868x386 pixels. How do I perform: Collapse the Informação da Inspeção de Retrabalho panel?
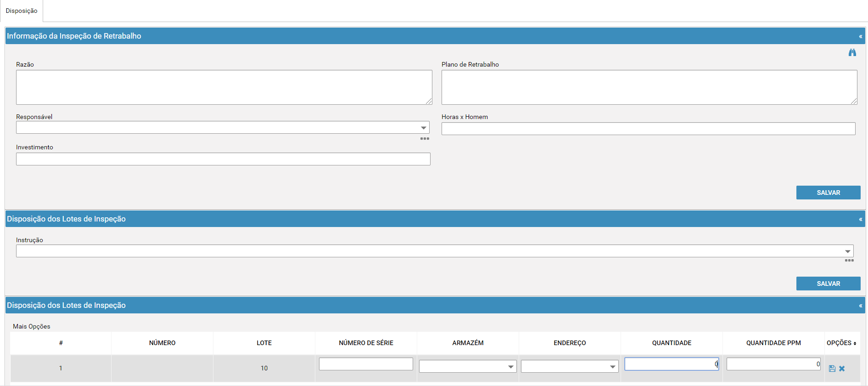pos(861,36)
